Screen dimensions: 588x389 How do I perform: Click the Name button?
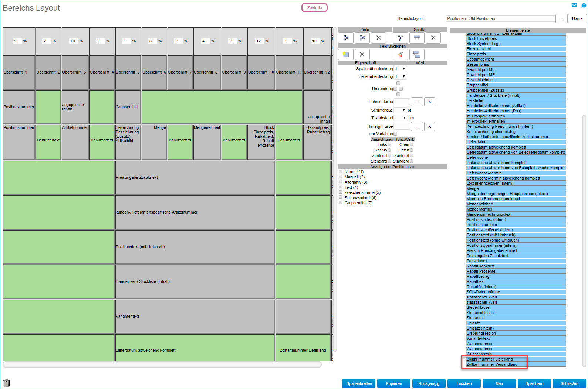[x=577, y=18]
